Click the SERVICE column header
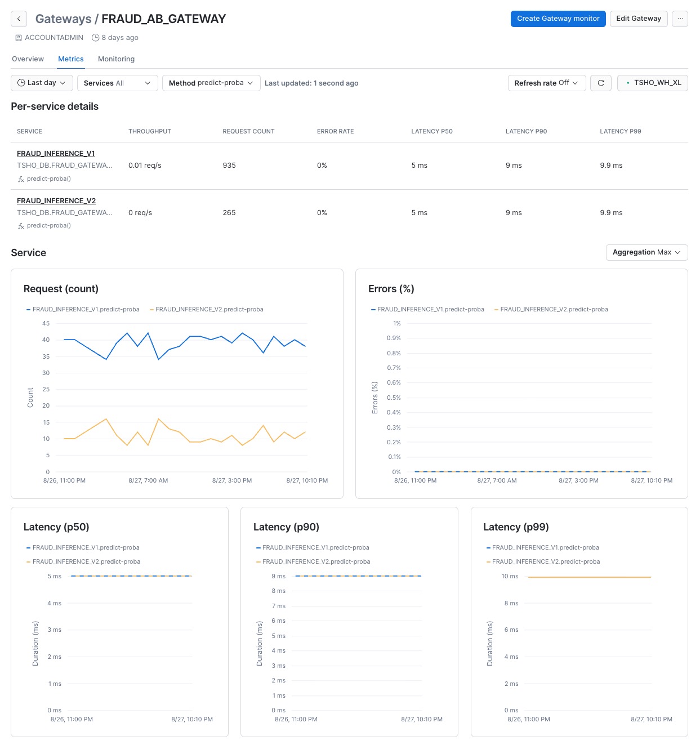700x745 pixels. coord(29,131)
